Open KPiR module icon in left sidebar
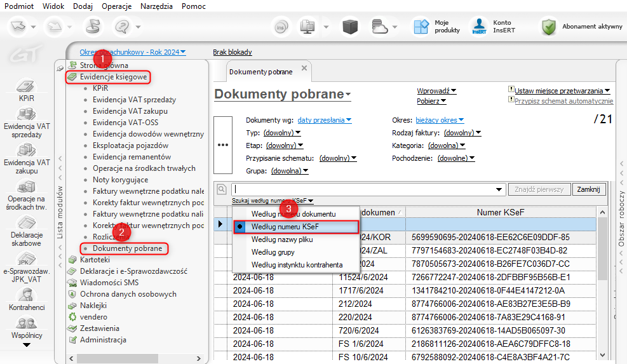 tap(25, 86)
